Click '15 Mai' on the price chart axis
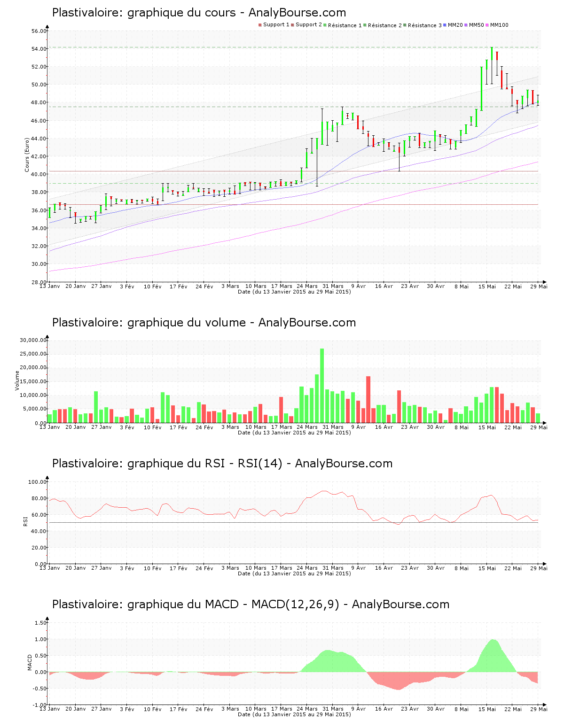The image size is (564, 728). [487, 286]
